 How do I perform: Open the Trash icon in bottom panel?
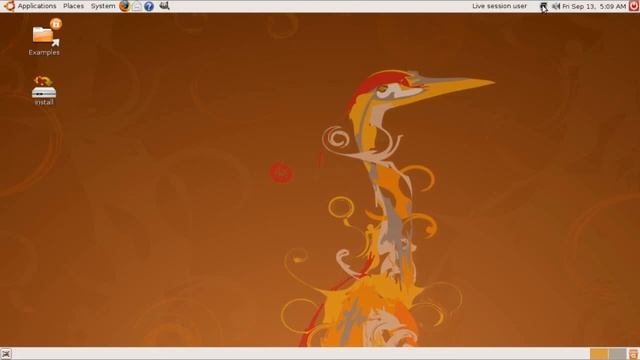(x=634, y=354)
